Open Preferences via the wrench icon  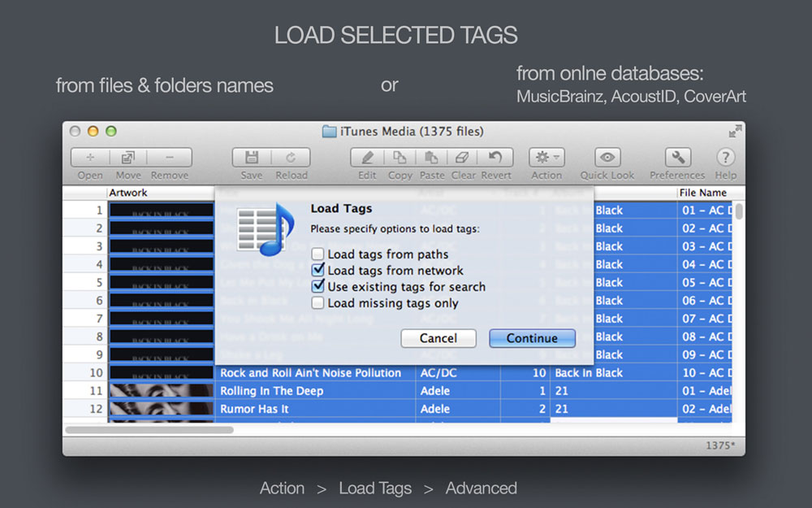coord(677,157)
